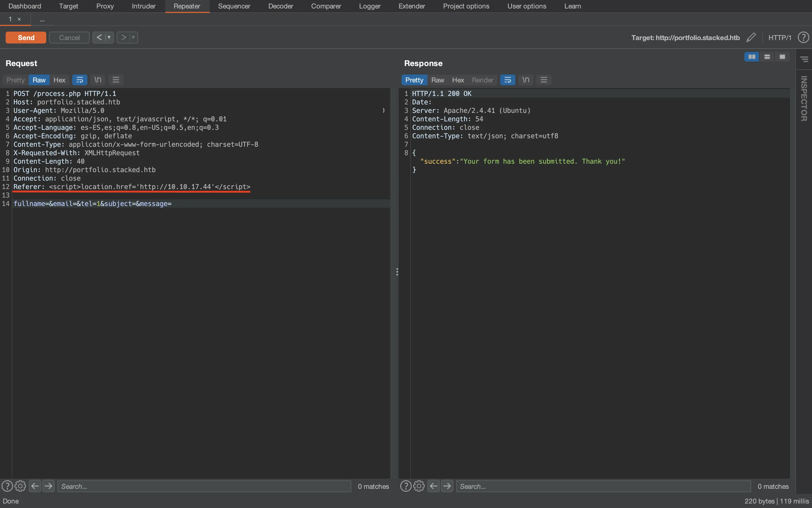Switch Request view to Hex
Screen dimensions: 812x508
59,80
